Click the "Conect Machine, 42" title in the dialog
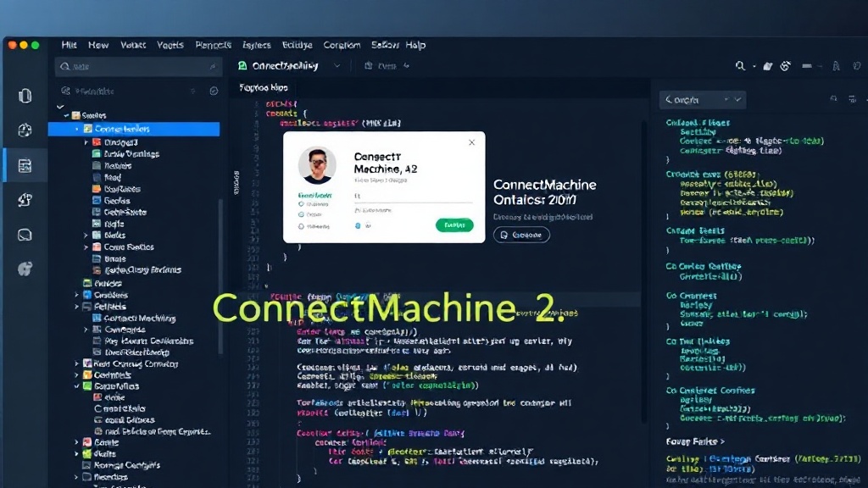This screenshot has width=868, height=488. pyautogui.click(x=386, y=163)
